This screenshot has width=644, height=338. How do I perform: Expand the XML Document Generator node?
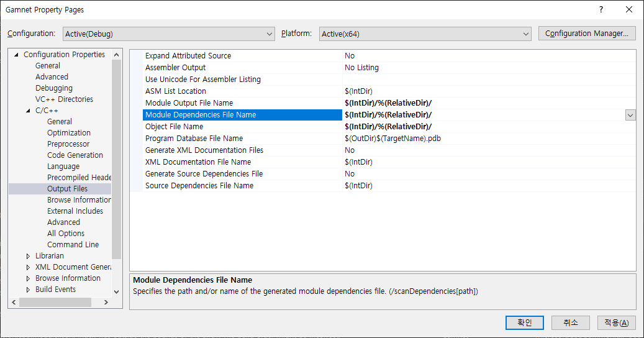coord(28,267)
